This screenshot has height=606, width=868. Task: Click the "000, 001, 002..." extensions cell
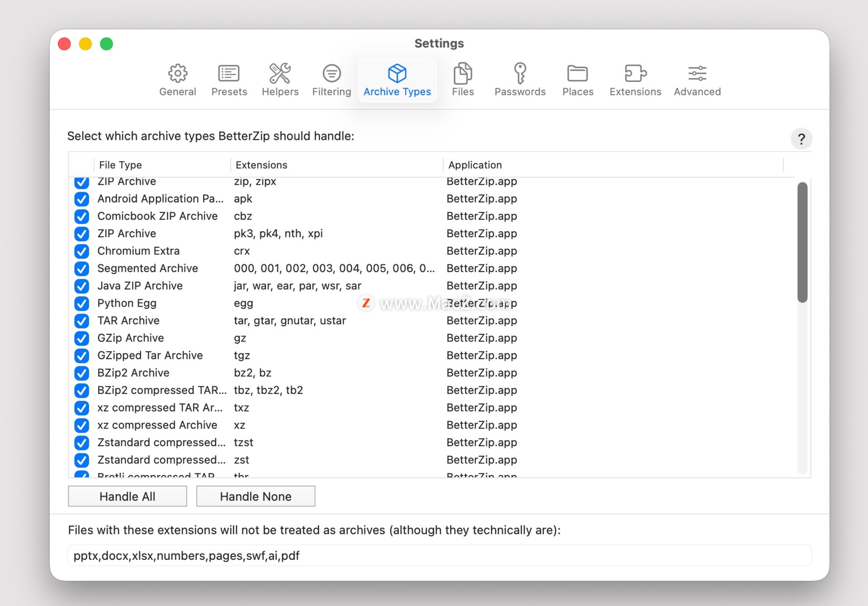pos(335,268)
